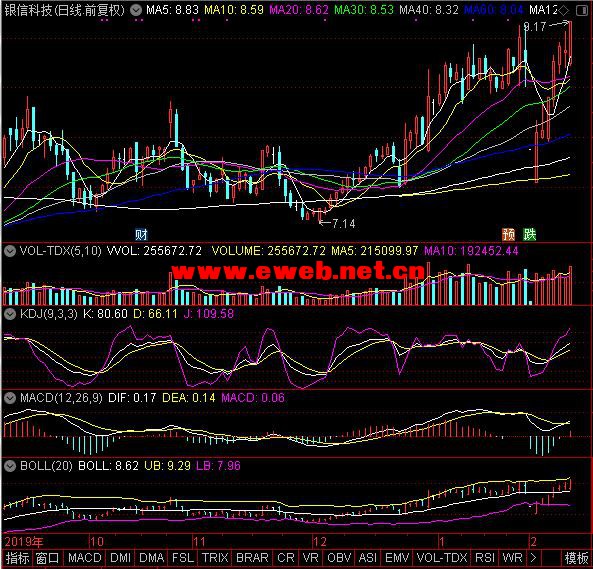Click the 指标 button in bottom bar
Screen dimensions: 593x569
(x=17, y=558)
